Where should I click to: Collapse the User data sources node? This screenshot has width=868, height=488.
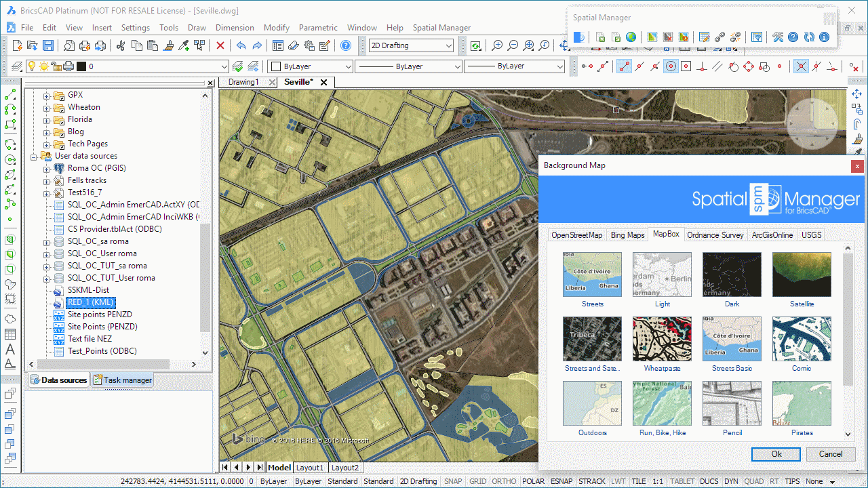(35, 156)
